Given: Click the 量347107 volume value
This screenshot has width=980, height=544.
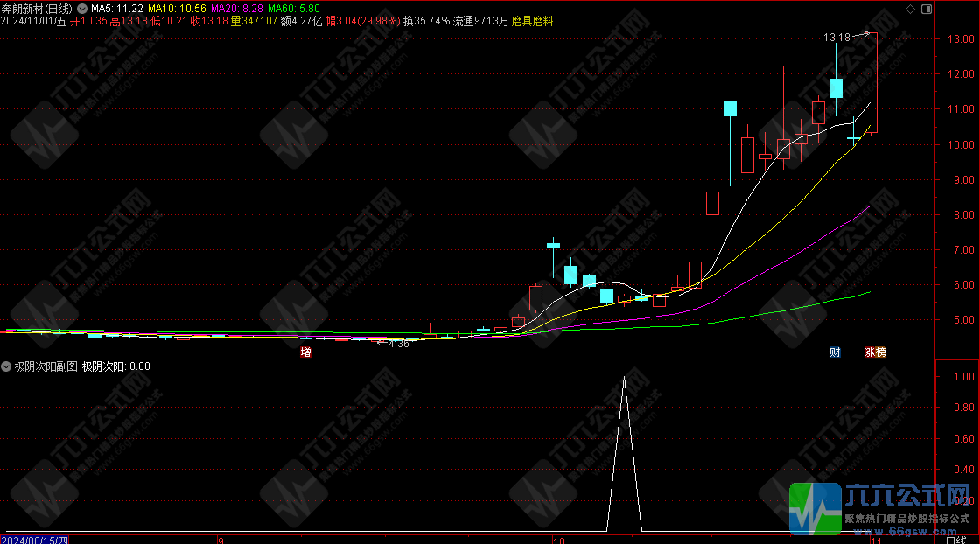Looking at the screenshot, I should [254, 21].
